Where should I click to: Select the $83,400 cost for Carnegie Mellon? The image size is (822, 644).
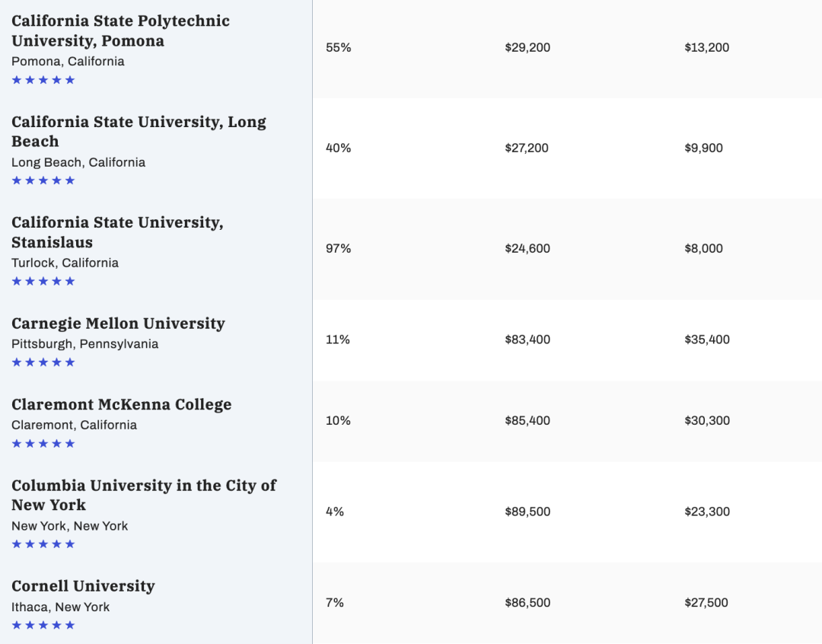point(527,340)
